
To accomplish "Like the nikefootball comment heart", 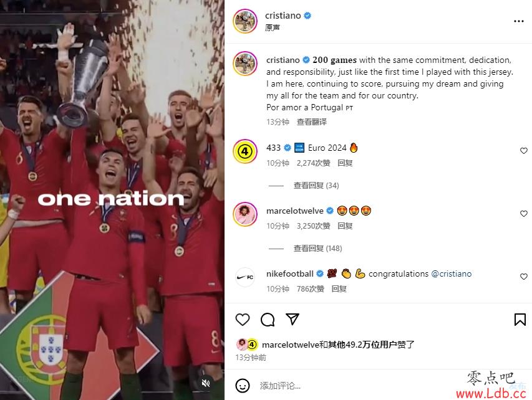I will [x=523, y=277].
